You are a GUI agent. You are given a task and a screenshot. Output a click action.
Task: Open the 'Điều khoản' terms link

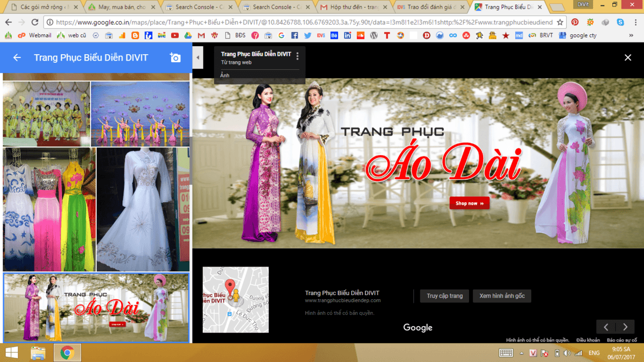point(588,340)
